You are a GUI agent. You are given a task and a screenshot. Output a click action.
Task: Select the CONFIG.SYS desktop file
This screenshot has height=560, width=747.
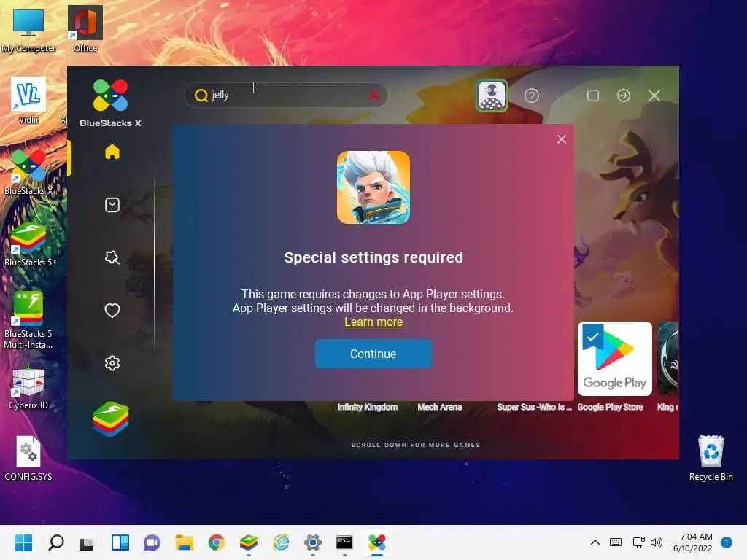coord(28,458)
